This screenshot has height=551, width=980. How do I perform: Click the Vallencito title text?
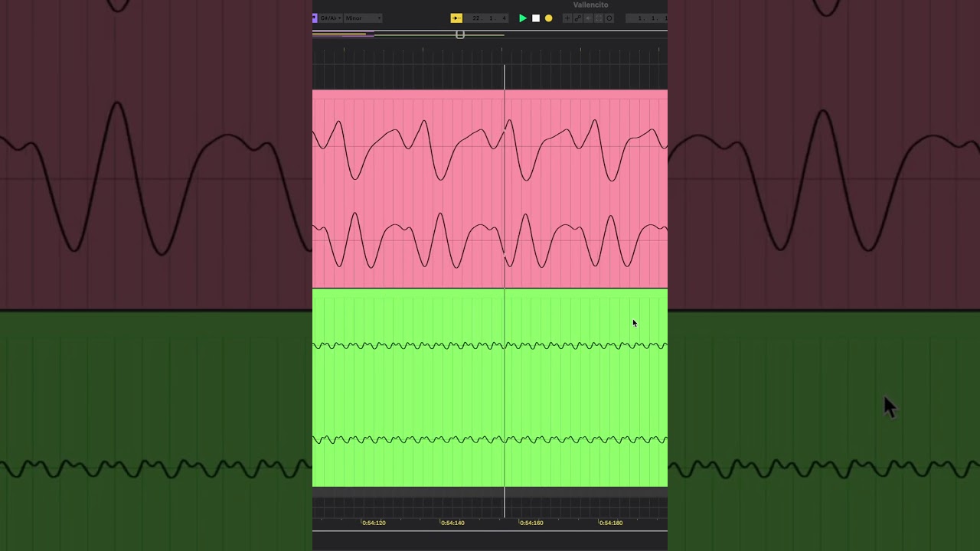590,5
